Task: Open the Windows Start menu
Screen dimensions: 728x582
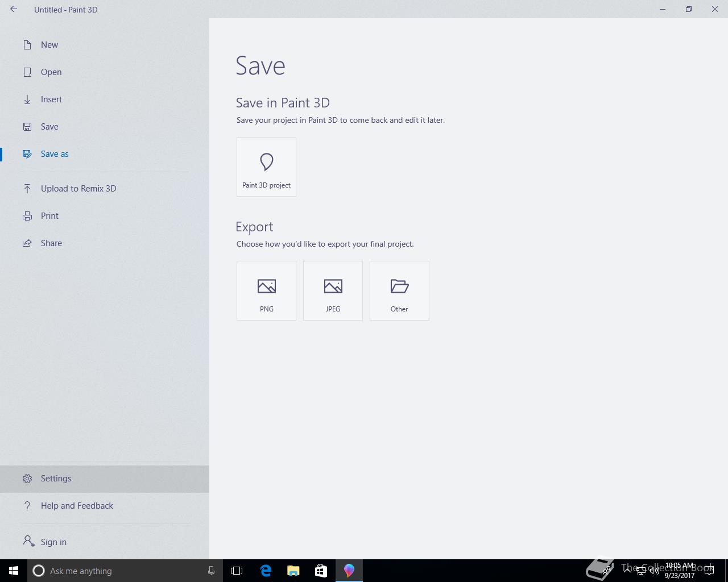Action: point(14,571)
